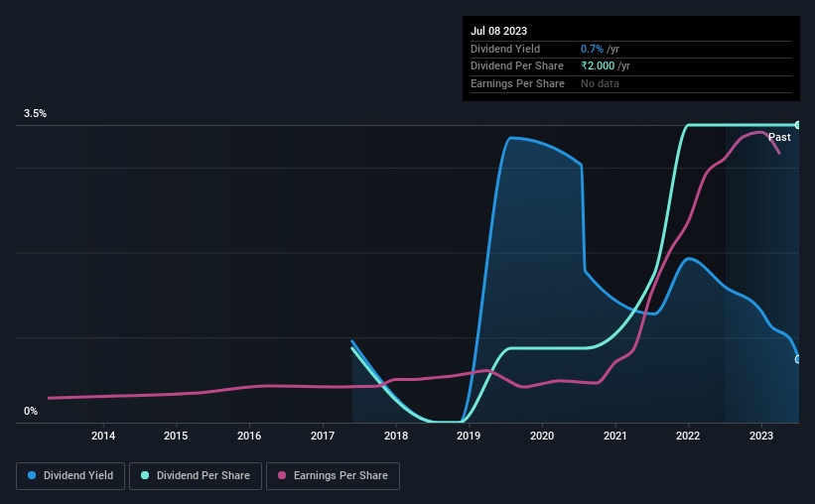815x504 pixels.
Task: Click the teal endpoint marker at chart top
Action: 798,125
